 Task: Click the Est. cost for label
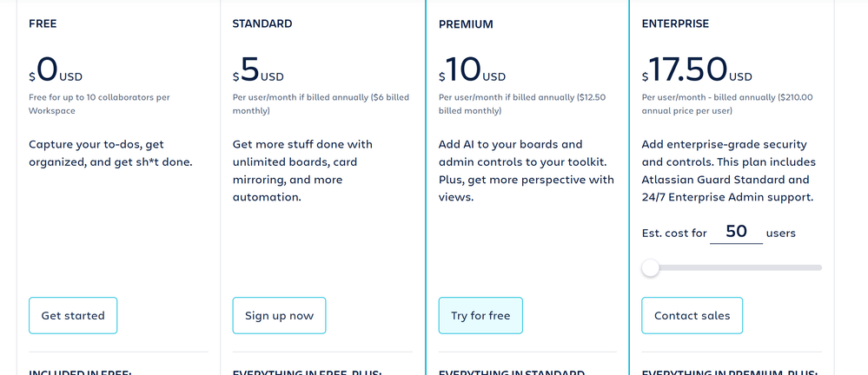(x=674, y=233)
